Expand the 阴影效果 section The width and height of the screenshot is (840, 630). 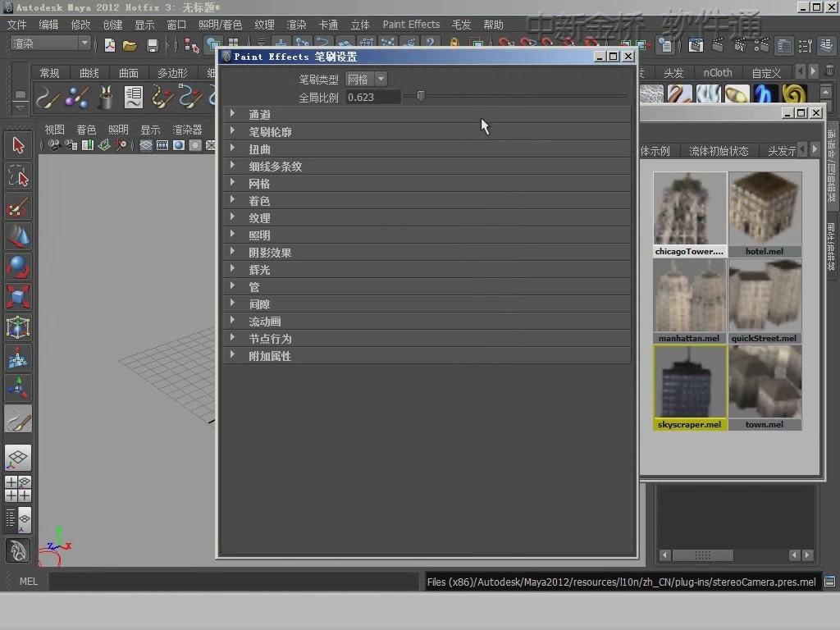point(427,253)
